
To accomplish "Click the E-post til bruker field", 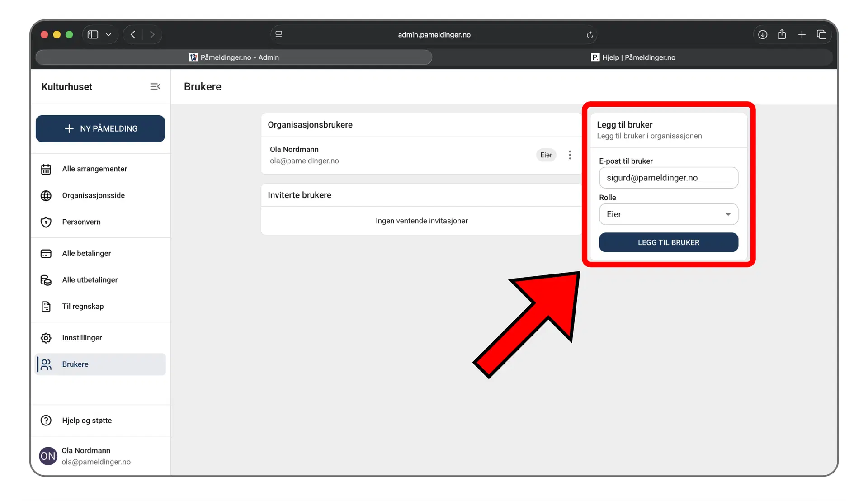I will (x=668, y=178).
